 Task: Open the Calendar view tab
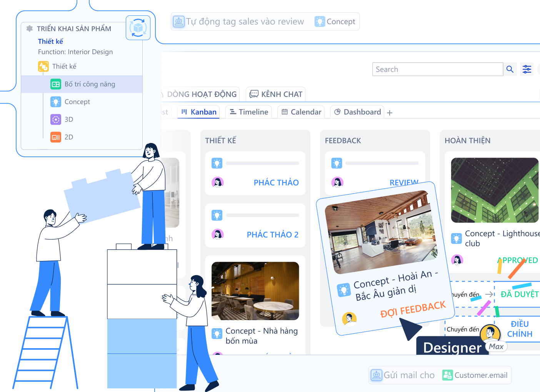(301, 112)
